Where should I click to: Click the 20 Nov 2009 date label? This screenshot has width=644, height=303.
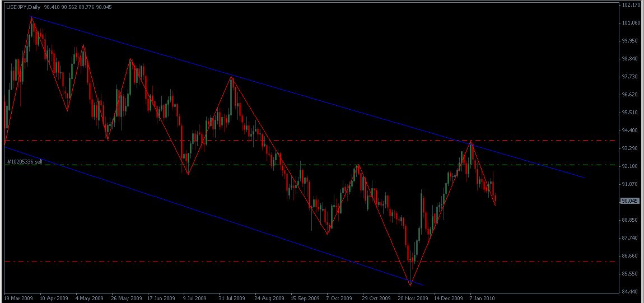click(x=414, y=298)
